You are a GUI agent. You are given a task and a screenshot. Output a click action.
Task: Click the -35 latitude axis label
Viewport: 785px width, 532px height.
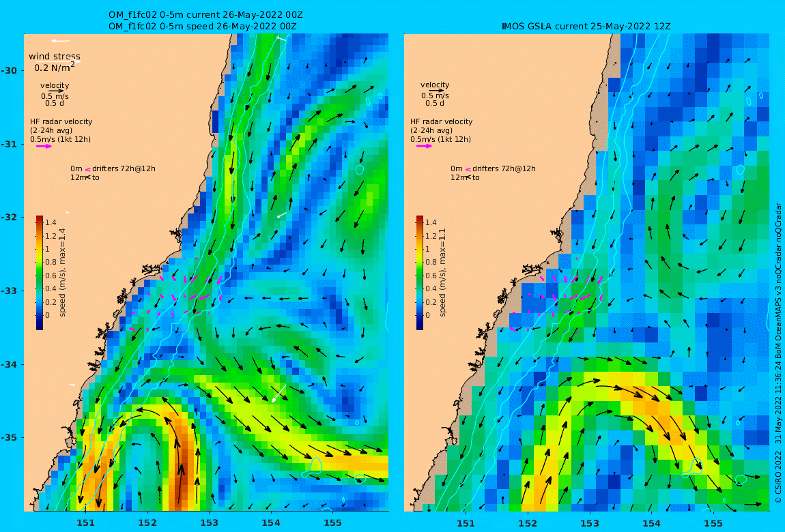coord(8,438)
